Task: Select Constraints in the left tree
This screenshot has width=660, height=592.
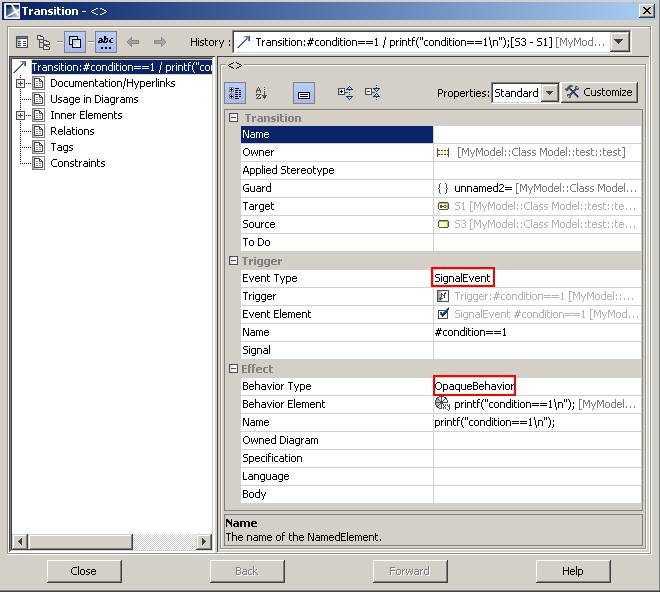Action: [77, 163]
